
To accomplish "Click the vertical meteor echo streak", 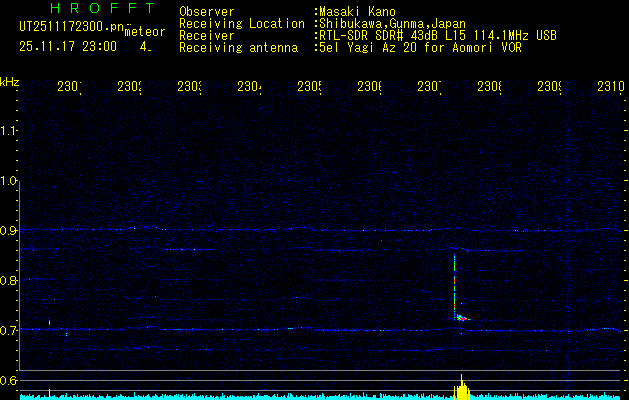I will tap(455, 285).
